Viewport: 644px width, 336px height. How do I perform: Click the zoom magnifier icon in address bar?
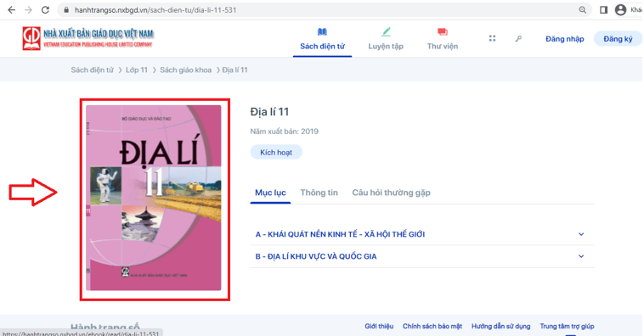[582, 10]
